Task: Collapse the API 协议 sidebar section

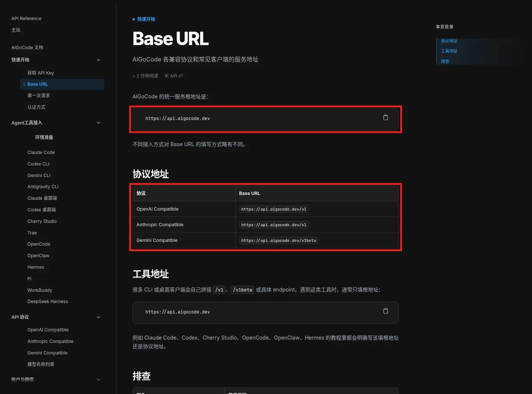Action: point(98,317)
